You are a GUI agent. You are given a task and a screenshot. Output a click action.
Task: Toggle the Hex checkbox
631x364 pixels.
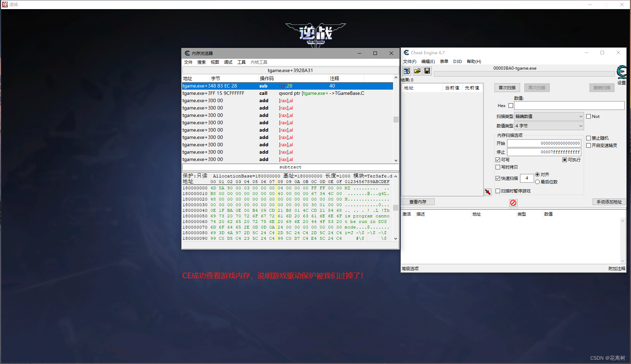pyautogui.click(x=511, y=106)
